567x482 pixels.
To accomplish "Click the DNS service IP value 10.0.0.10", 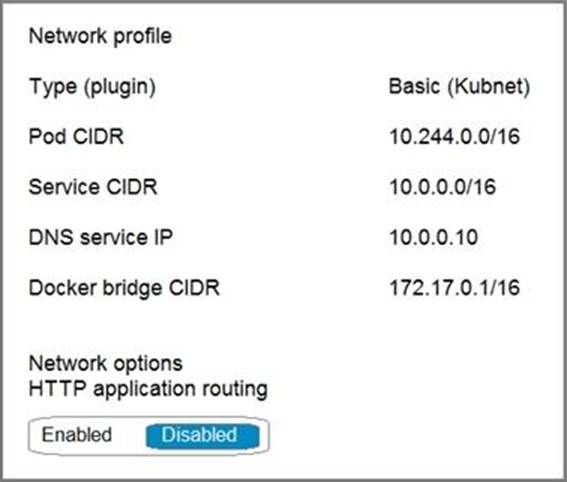I will tap(434, 237).
